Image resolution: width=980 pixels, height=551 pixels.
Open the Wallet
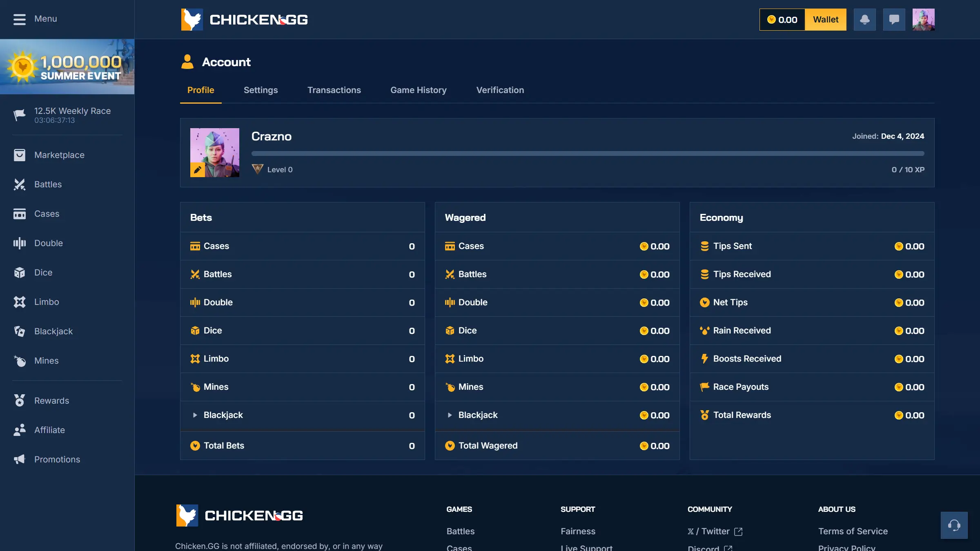coord(826,19)
